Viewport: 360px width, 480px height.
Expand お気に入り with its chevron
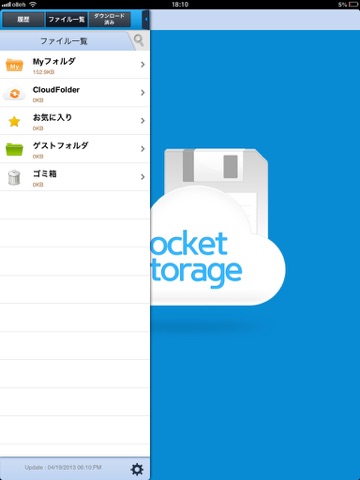coord(143,120)
